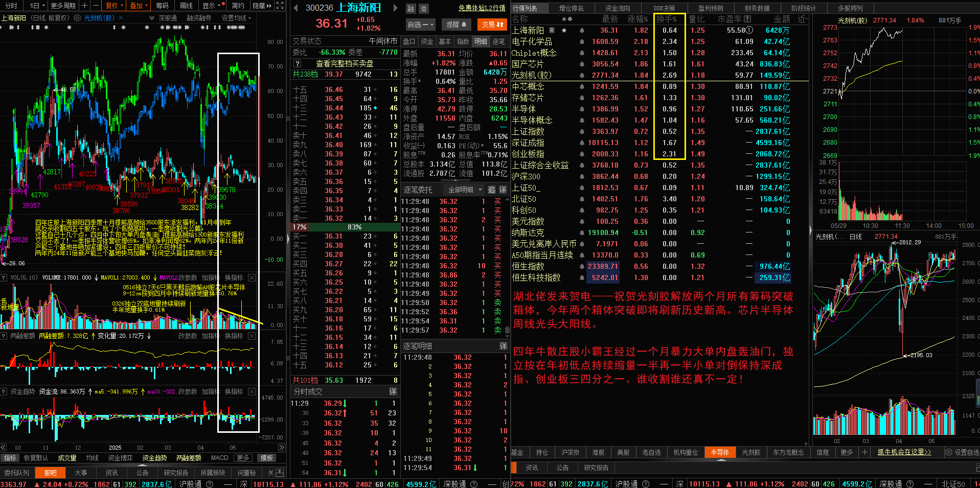This screenshot has height=488, width=980.
Task: Click 查看完整档买卖盘 link
Action: 345,64
